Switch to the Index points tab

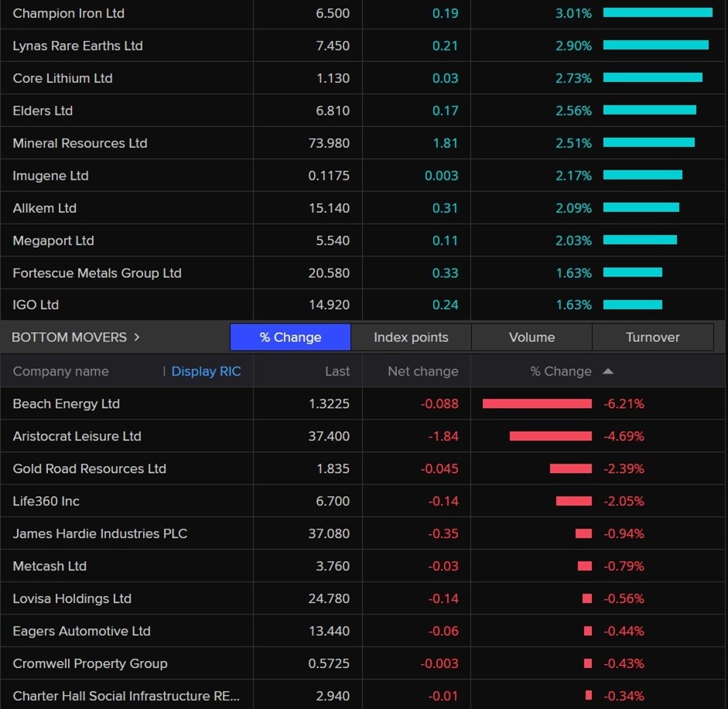pos(411,337)
